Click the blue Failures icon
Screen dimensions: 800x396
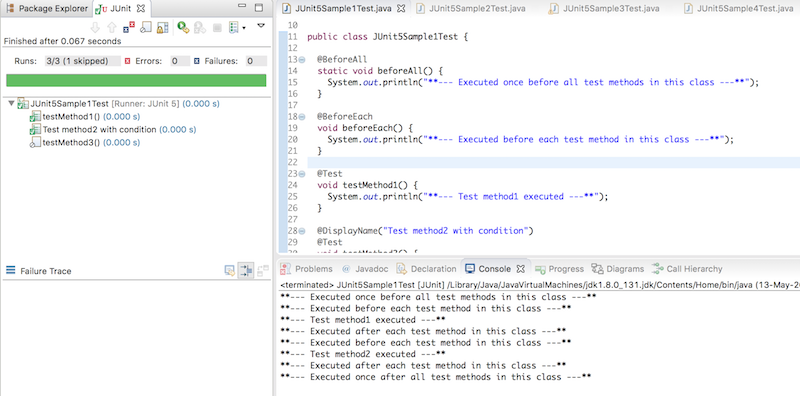(197, 61)
